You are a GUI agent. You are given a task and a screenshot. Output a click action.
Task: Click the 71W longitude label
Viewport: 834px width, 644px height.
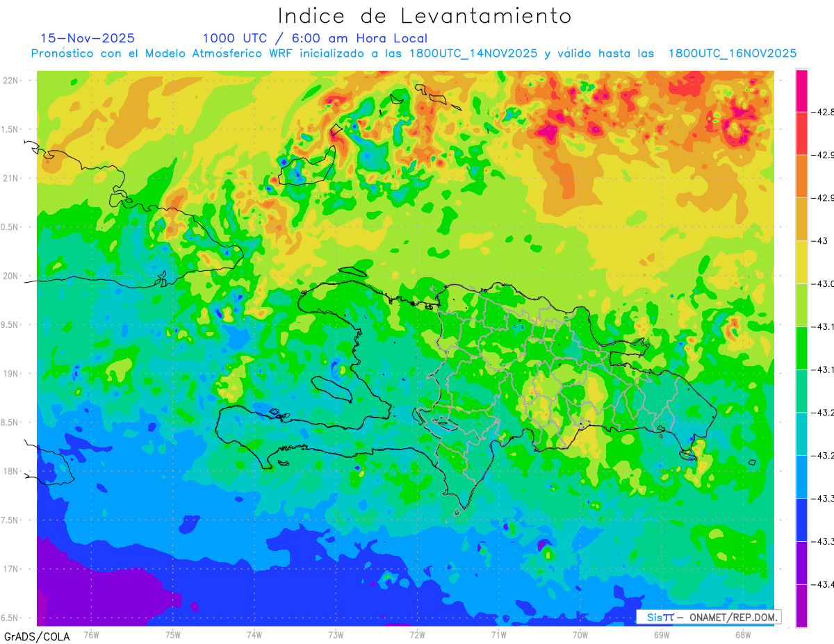coord(498,634)
